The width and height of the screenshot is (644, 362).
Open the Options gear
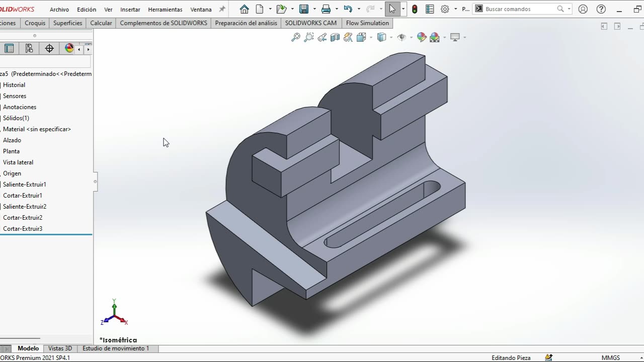click(445, 9)
